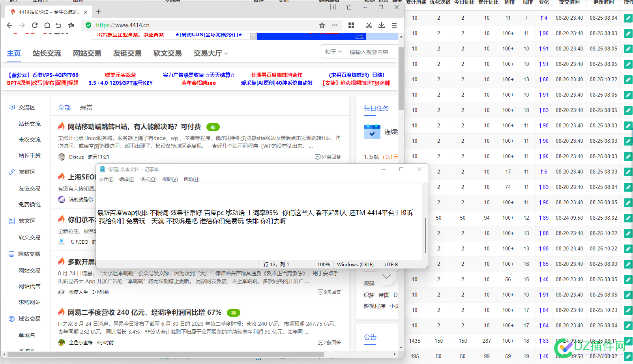633x364 pixels.
Task: Click the undo closed tab icon
Action: point(59,25)
